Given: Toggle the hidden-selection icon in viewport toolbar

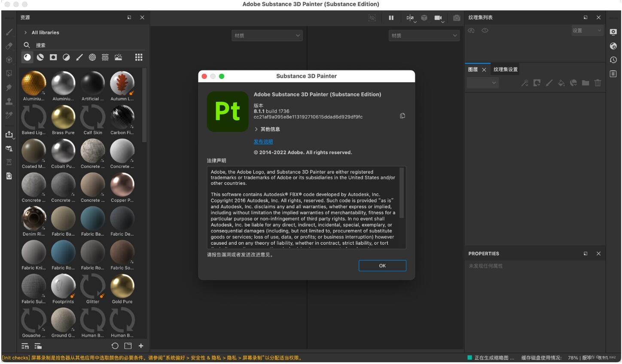Looking at the screenshot, I should click(x=372, y=18).
